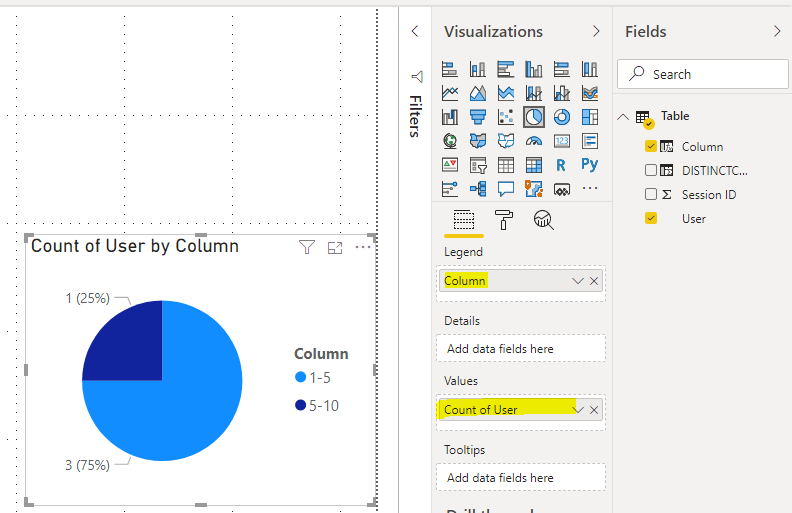Select the KPI visual
The width and height of the screenshot is (792, 513).
click(x=450, y=165)
